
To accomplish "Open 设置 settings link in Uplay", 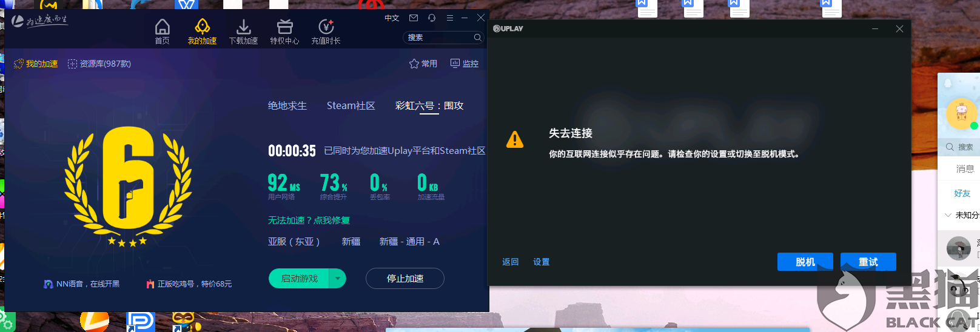I will pos(542,262).
